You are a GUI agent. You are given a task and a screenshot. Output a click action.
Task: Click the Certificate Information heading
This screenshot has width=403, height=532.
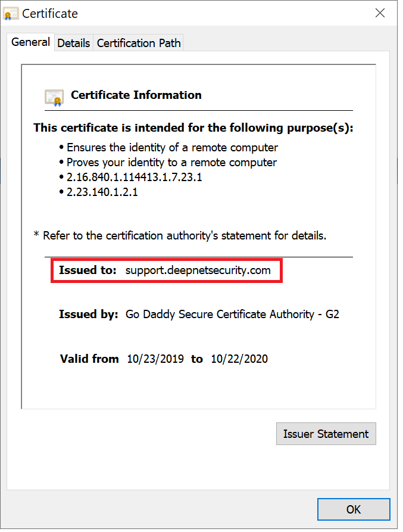[x=136, y=95]
